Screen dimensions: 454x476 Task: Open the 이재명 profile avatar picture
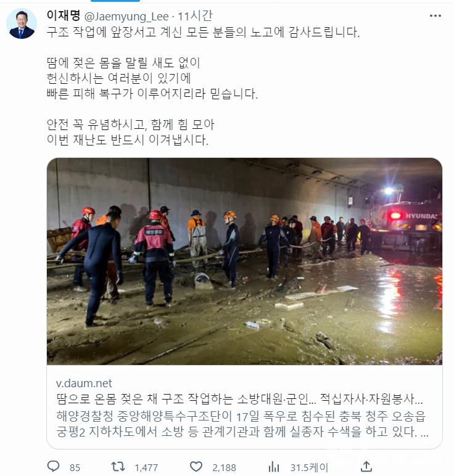coord(22,23)
